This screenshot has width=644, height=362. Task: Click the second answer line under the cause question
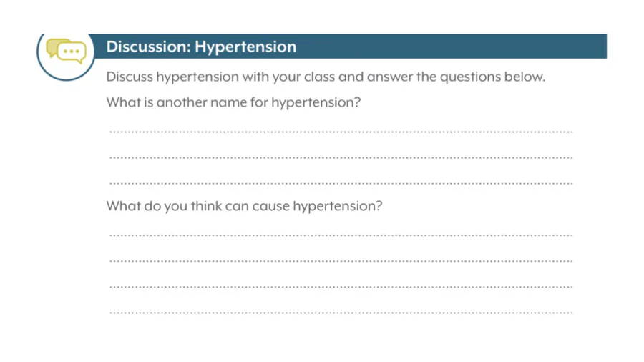point(341,261)
